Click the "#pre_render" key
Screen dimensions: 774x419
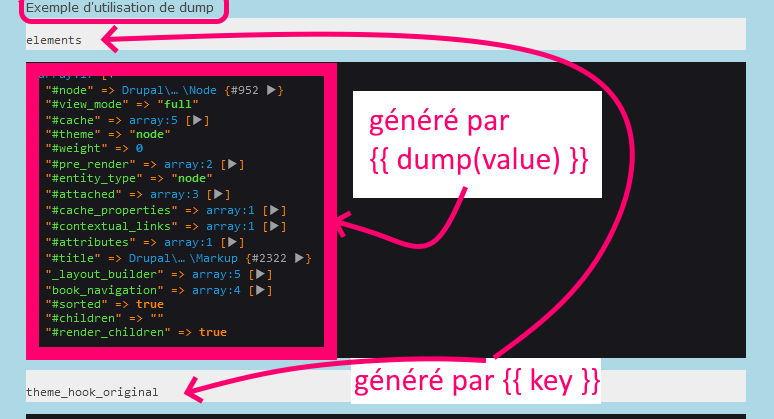[x=90, y=164]
